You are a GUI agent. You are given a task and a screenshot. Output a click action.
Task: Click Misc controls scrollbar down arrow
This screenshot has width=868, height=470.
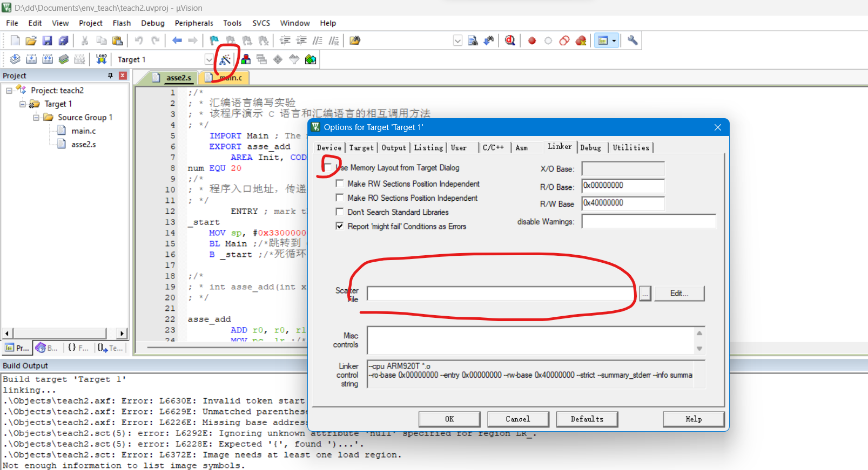[x=699, y=349]
